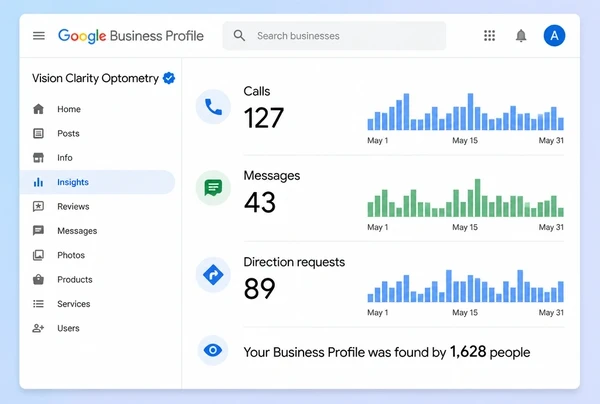Click the search magnifier icon
This screenshot has width=600, height=404.
[240, 36]
